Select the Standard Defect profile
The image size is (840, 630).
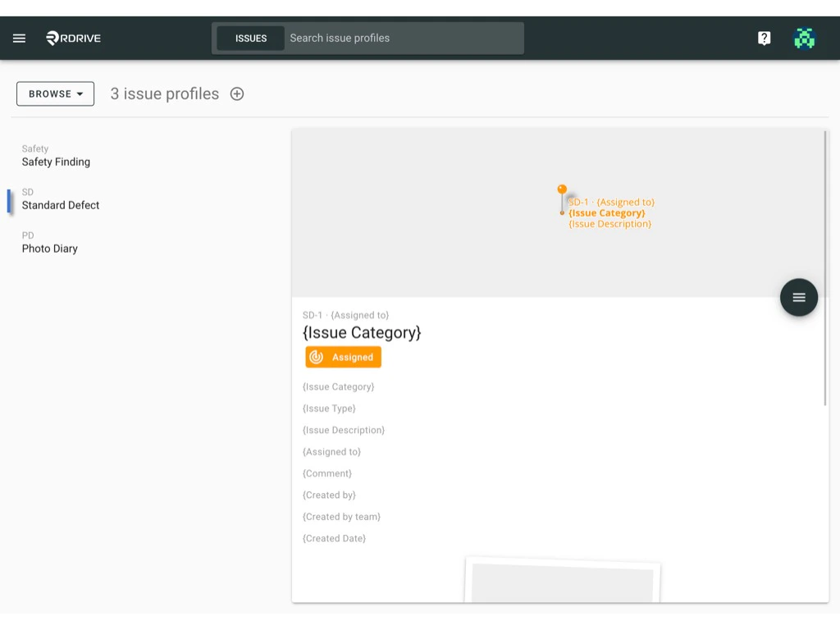61,204
